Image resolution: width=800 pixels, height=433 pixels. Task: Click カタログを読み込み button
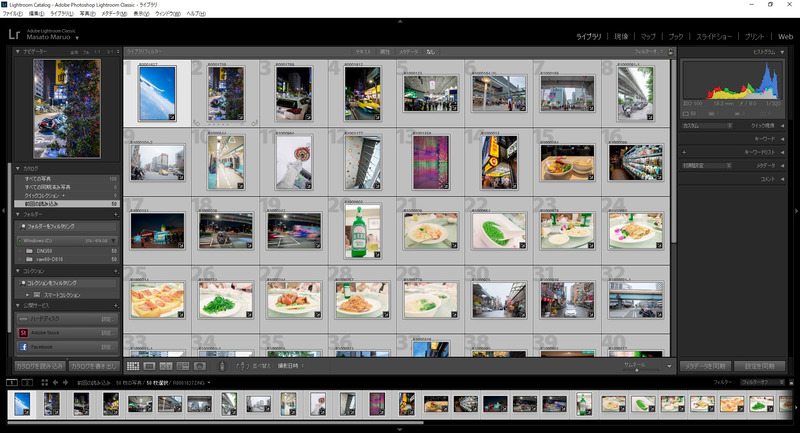pos(39,366)
